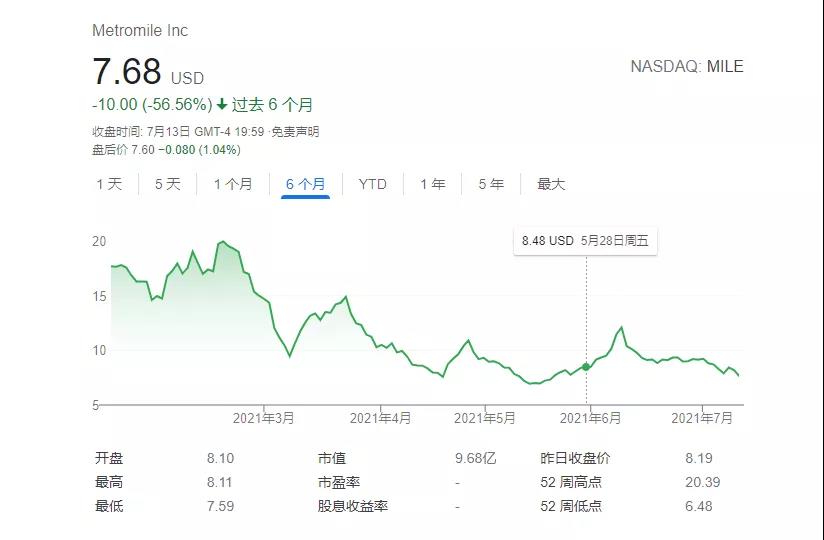Click the Metromile Inc company name
The height and width of the screenshot is (540, 824).
coord(140,31)
